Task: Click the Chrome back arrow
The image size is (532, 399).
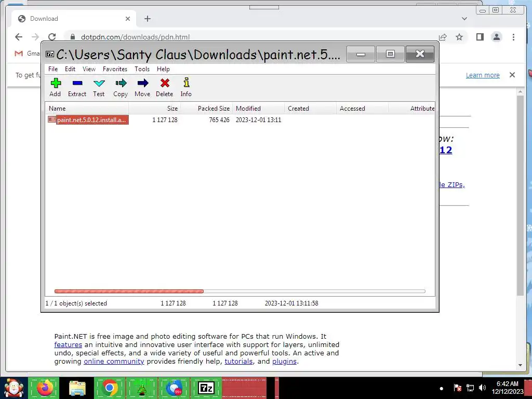Action: [x=19, y=37]
